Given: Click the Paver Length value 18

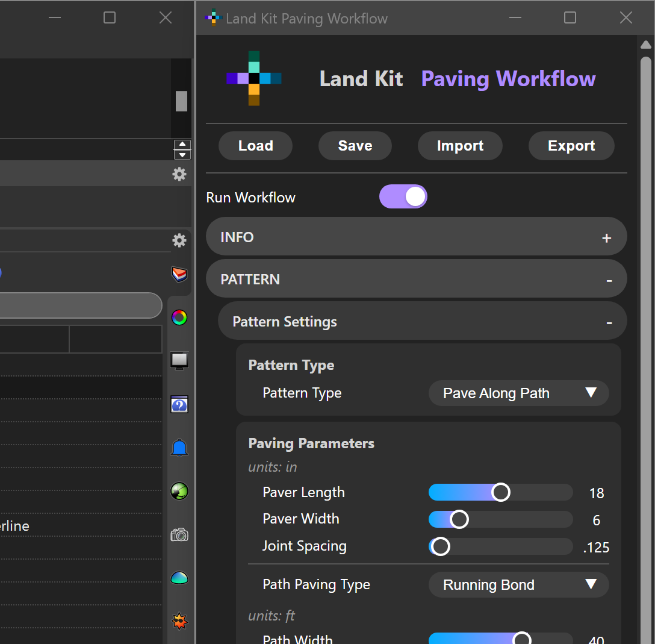Looking at the screenshot, I should (597, 493).
